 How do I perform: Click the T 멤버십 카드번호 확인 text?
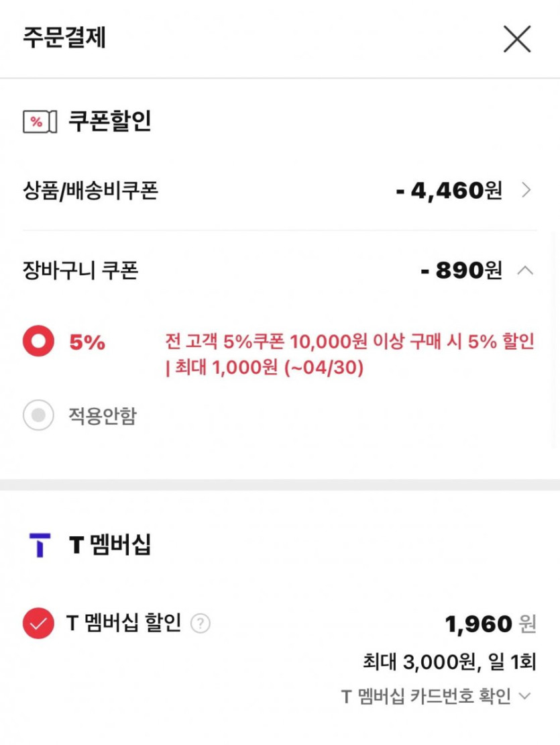tap(426, 696)
